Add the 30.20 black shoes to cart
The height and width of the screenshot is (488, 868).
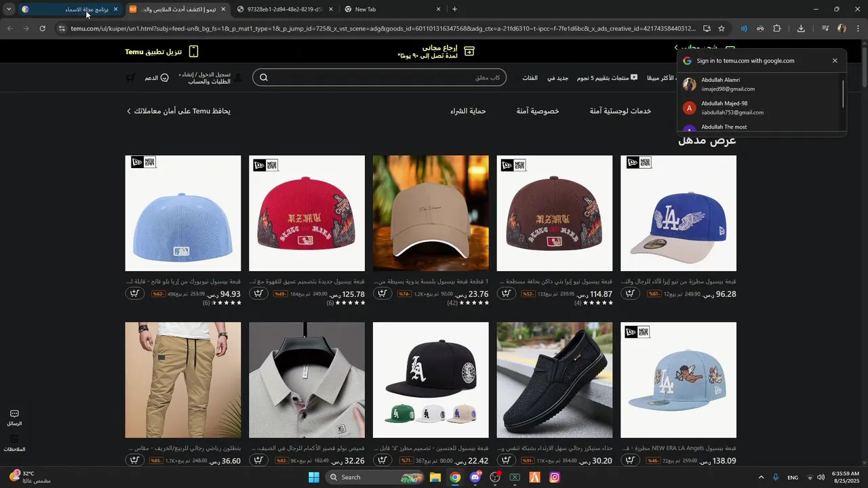pyautogui.click(x=507, y=460)
